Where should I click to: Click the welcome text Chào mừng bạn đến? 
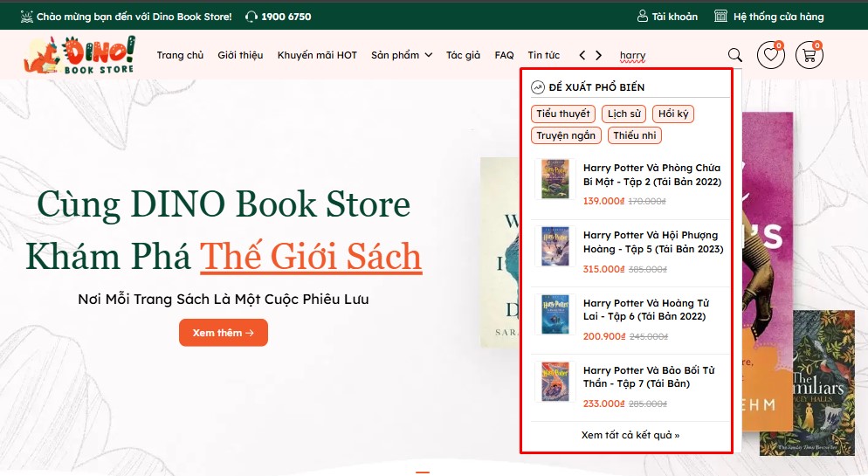click(134, 17)
